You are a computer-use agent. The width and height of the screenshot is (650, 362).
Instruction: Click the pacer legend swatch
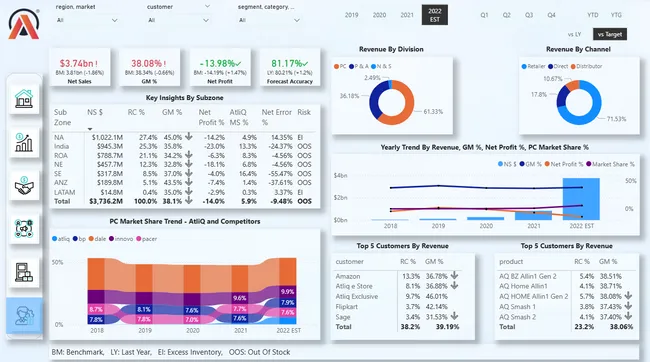tap(139, 239)
